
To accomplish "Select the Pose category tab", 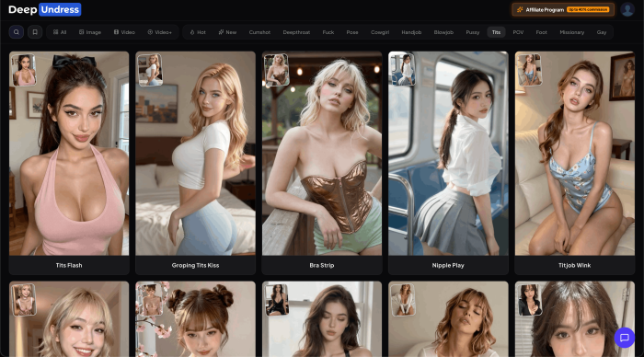I will 352,32.
